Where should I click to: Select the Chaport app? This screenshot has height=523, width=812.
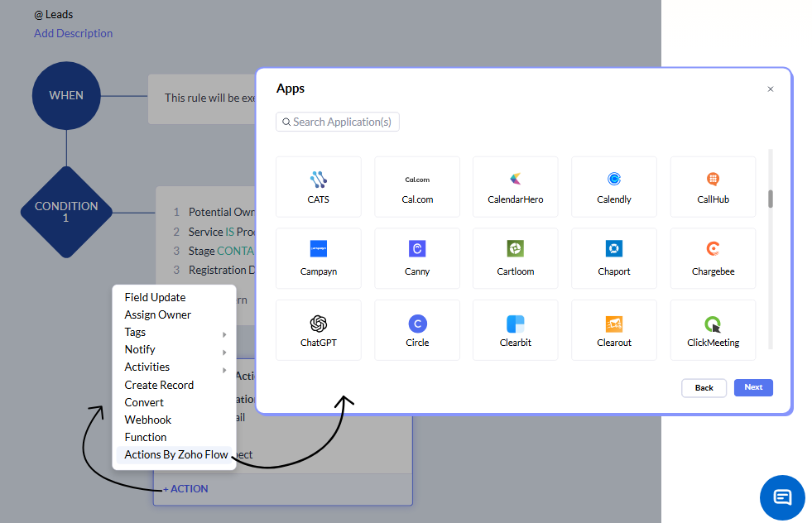(614, 258)
